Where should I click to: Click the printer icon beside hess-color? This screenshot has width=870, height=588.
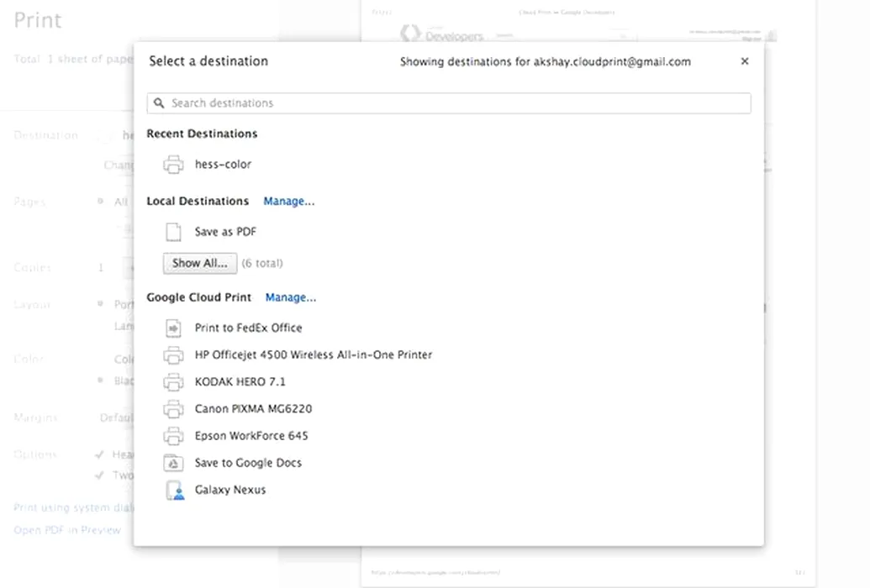coord(173,164)
